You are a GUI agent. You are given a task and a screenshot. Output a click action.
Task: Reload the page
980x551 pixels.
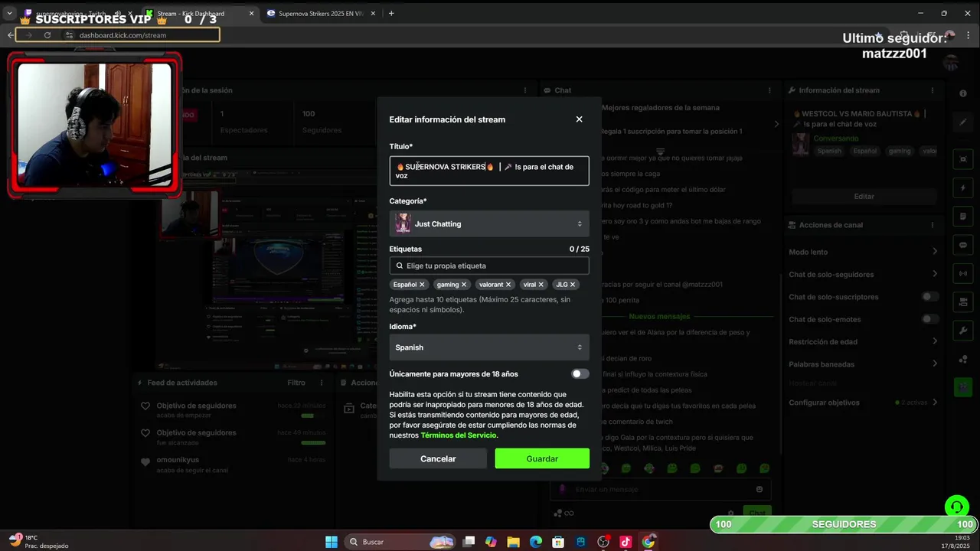[x=47, y=35]
